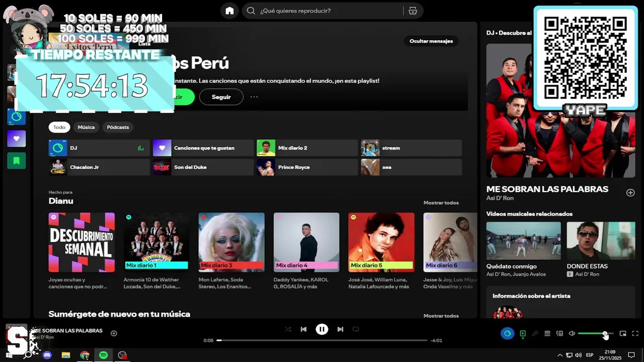Image resolution: width=644 pixels, height=362 pixels.
Task: Open the play queue icon
Action: [547, 333]
